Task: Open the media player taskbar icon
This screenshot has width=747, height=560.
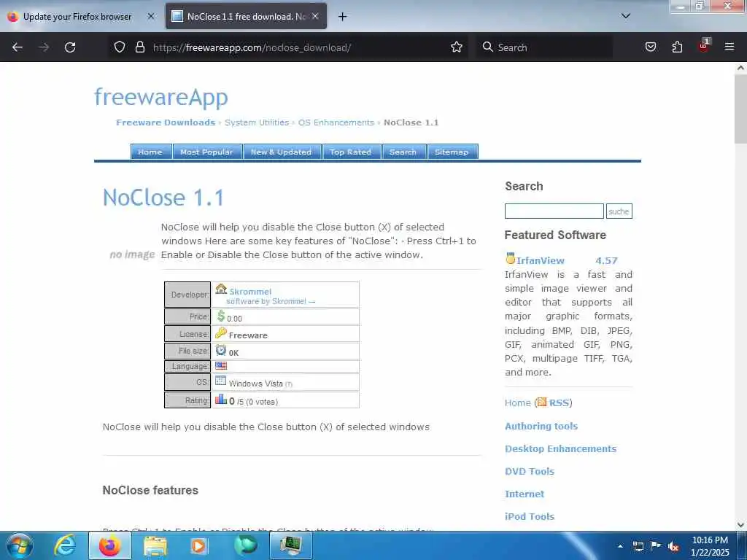Action: click(x=200, y=545)
